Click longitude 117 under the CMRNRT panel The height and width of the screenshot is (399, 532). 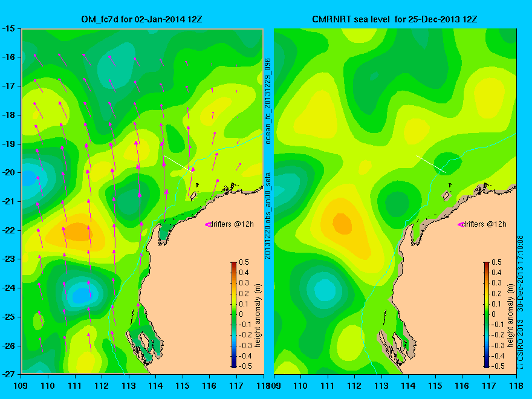[x=489, y=386]
